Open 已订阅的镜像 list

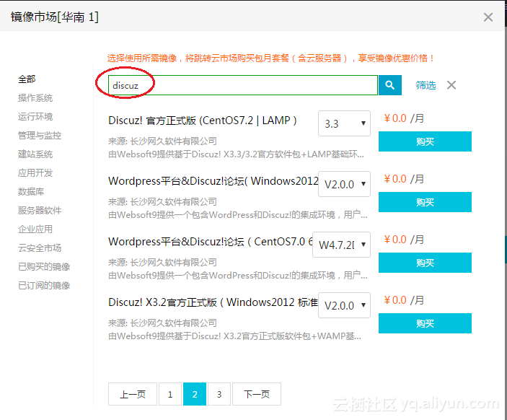[44, 285]
